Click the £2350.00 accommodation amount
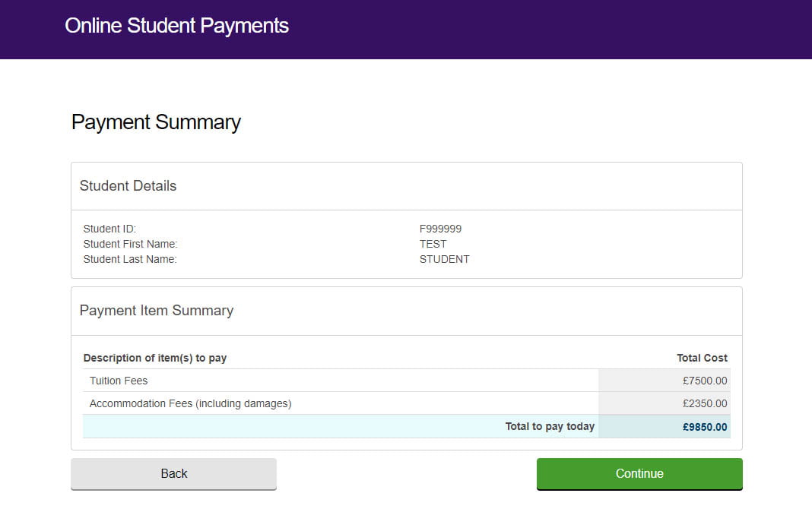This screenshot has width=812, height=531. [x=705, y=403]
